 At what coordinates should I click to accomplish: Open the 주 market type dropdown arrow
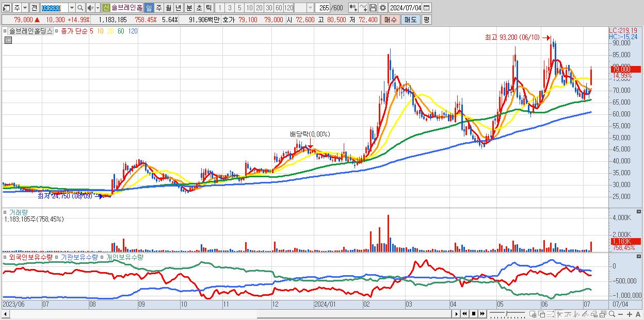(x=25, y=8)
